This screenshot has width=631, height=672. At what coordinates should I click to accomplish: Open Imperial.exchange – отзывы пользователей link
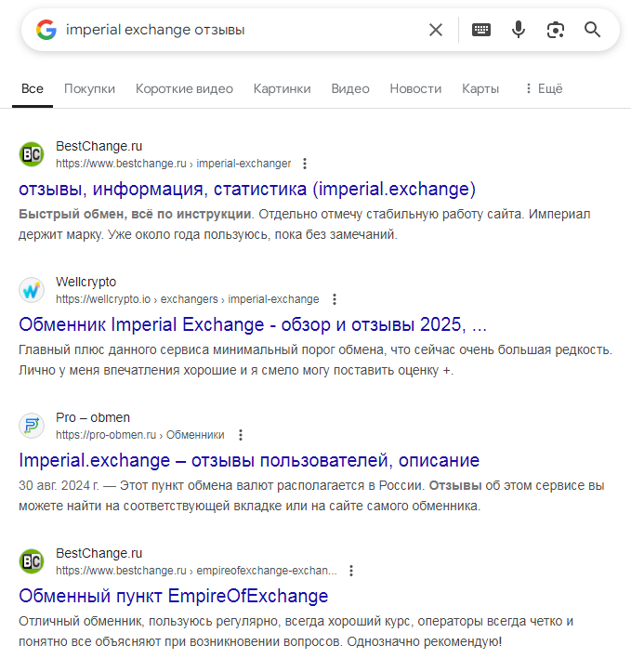pos(249,460)
